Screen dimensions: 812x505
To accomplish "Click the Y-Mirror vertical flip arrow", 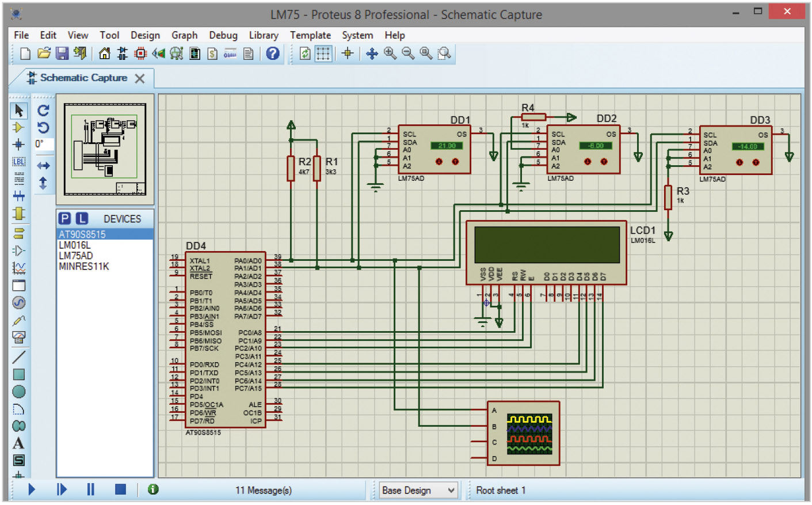I will [x=43, y=183].
